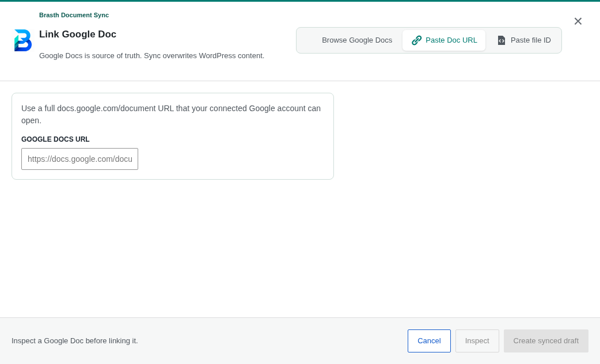Click 'Google Docs is source of truth' description
600x364 pixels.
point(151,55)
